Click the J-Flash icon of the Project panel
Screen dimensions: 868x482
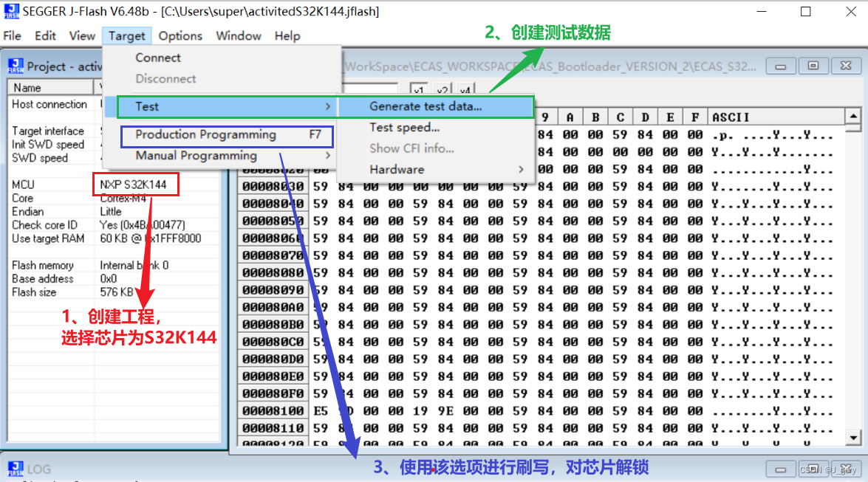tap(16, 66)
